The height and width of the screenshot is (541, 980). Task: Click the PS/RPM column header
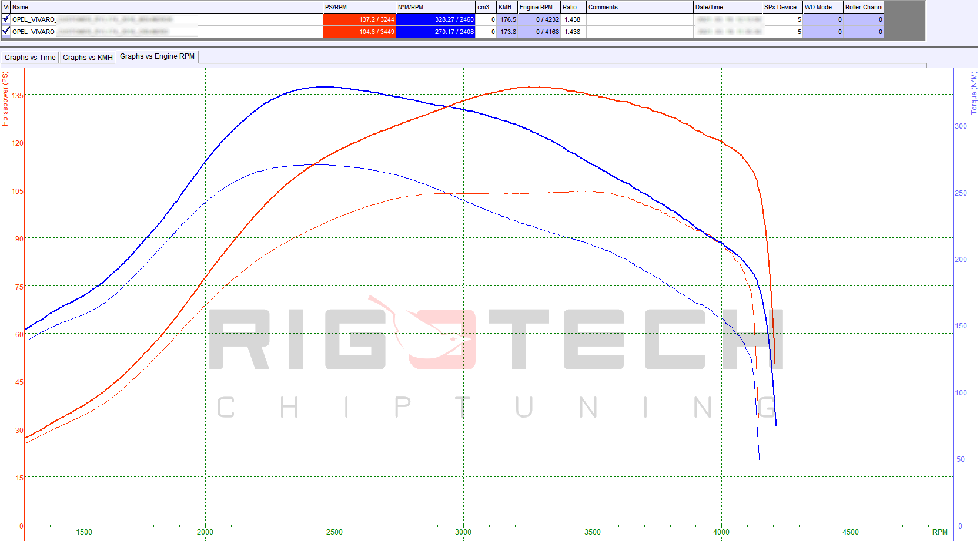pos(359,7)
